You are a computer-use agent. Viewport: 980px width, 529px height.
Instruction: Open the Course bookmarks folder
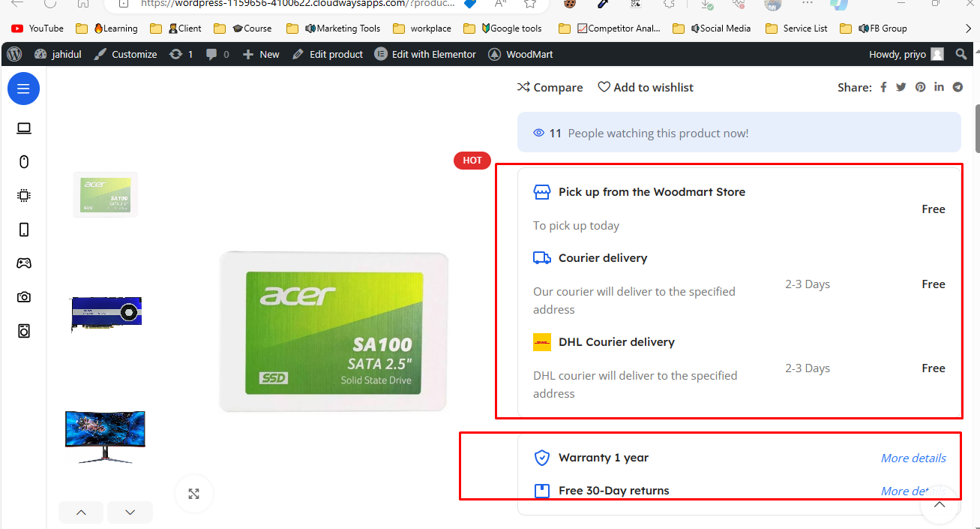pos(243,29)
